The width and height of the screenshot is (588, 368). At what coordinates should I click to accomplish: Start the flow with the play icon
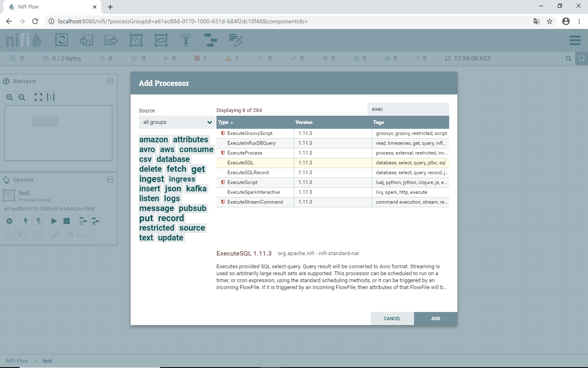(54, 221)
